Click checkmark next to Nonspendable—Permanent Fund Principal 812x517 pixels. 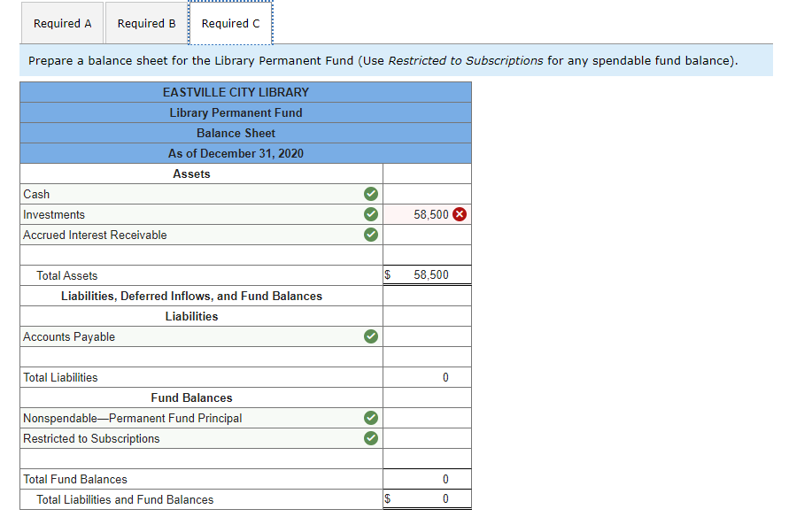click(x=370, y=418)
